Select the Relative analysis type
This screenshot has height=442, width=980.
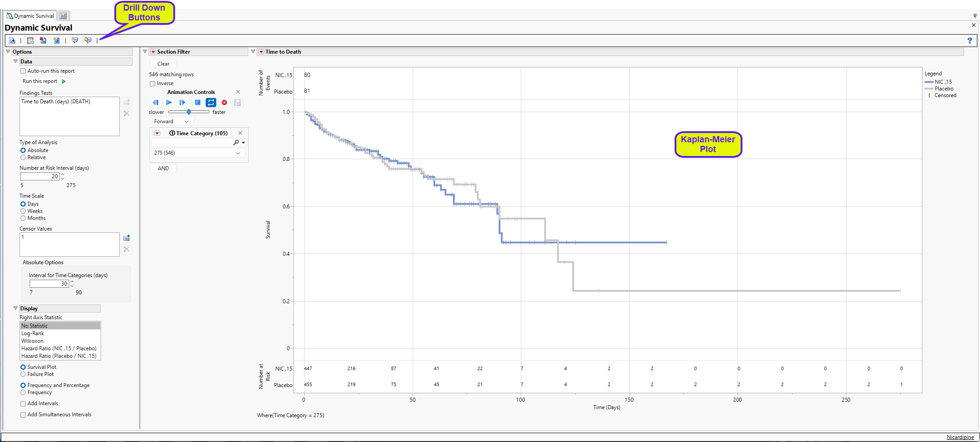pyautogui.click(x=23, y=157)
